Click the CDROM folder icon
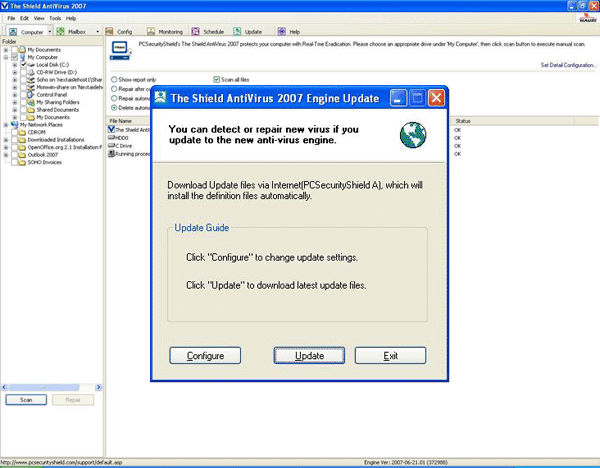Screen dimensions: 600x468 pos(23,132)
